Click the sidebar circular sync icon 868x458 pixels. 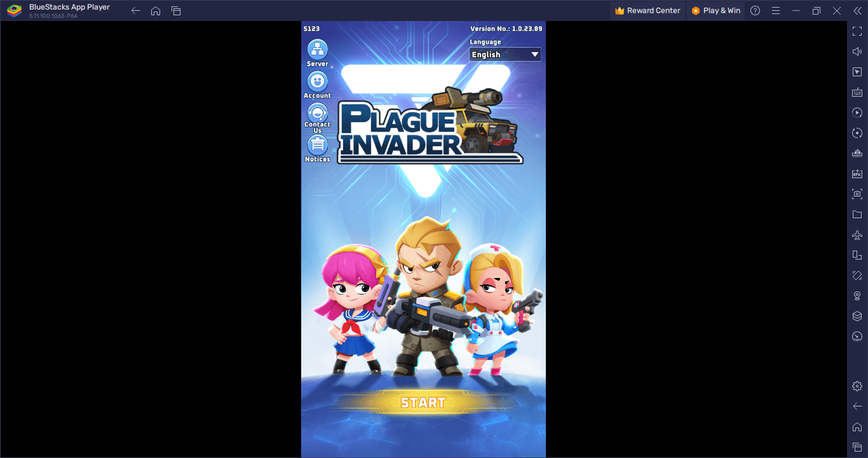coord(857,133)
